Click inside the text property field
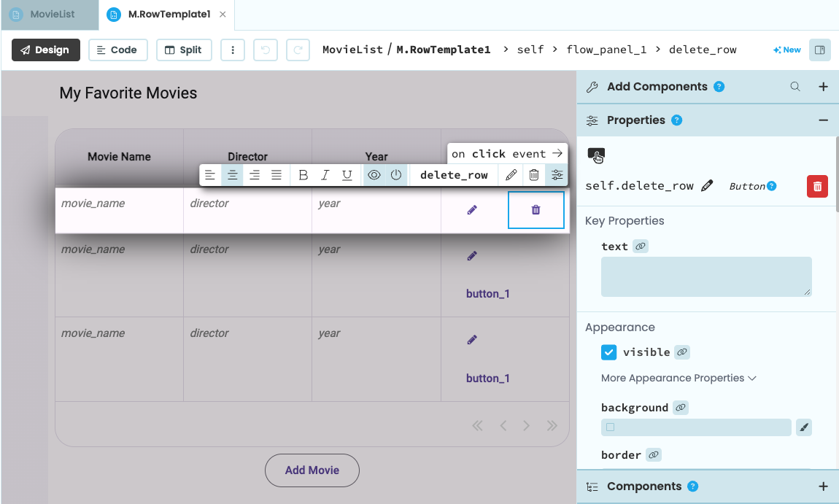 click(705, 276)
